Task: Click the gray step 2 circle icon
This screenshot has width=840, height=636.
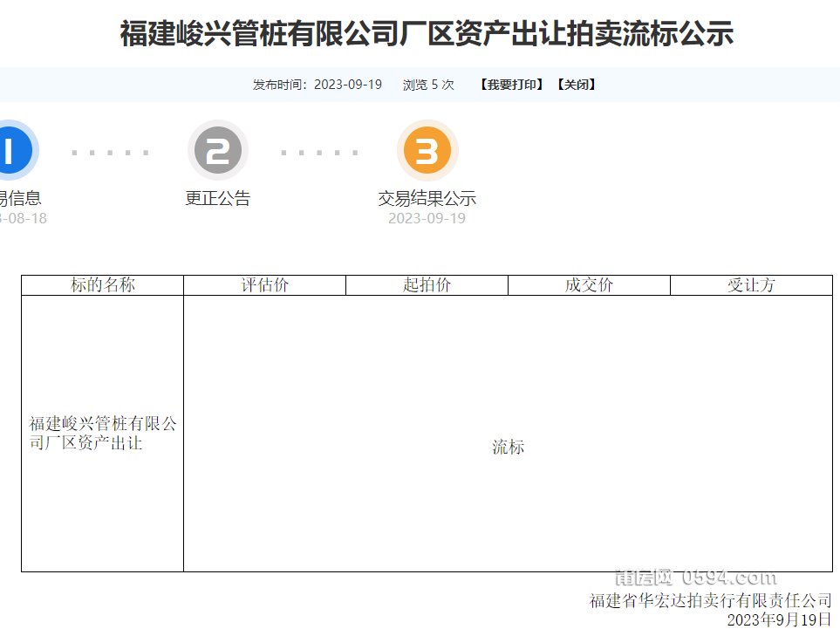Action: pos(218,151)
